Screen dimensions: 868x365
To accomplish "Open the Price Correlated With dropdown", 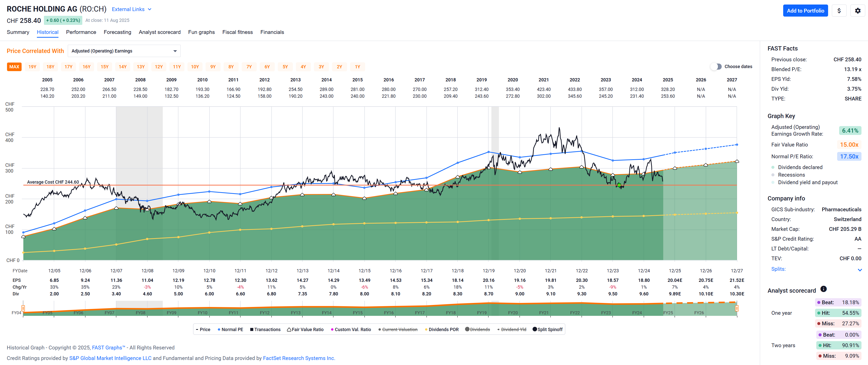I will 124,51.
